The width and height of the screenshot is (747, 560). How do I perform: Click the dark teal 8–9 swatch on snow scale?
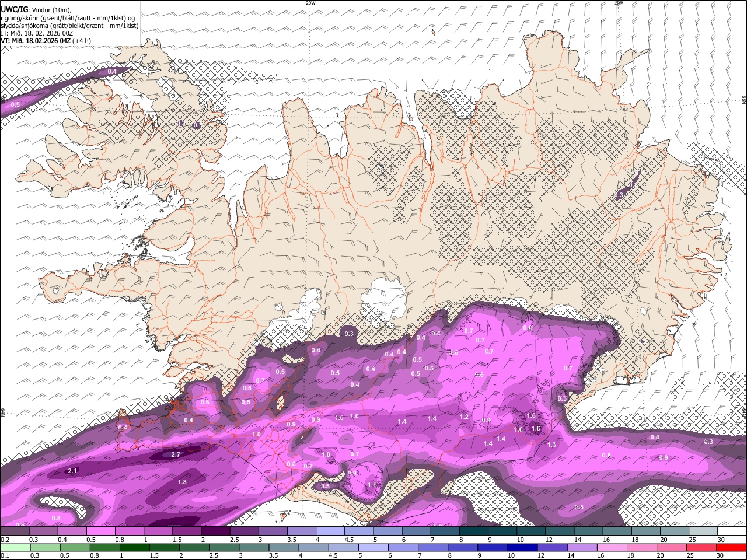[474, 531]
